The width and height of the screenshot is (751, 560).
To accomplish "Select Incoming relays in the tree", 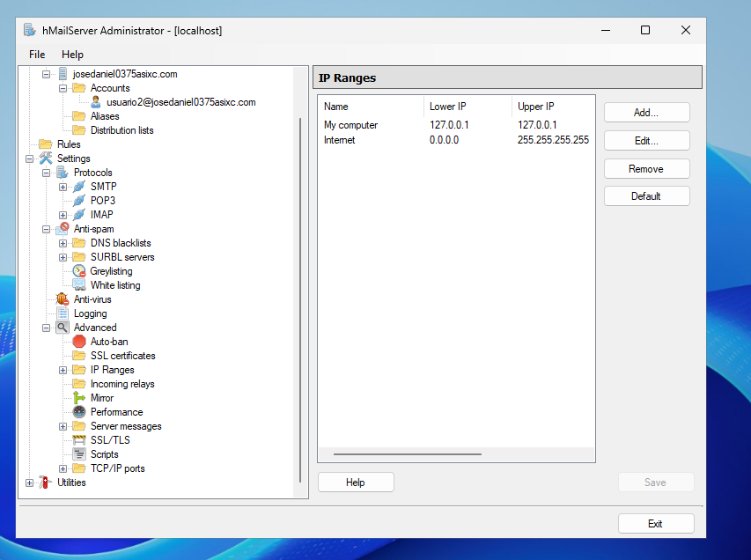I will [122, 384].
